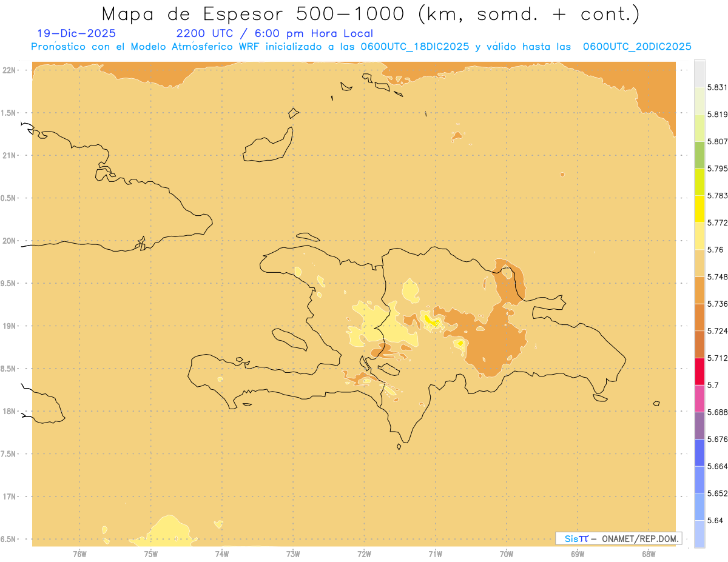Click the purple legend swatch between 5.688 and 5.676
The image size is (728, 562).
tap(699, 425)
